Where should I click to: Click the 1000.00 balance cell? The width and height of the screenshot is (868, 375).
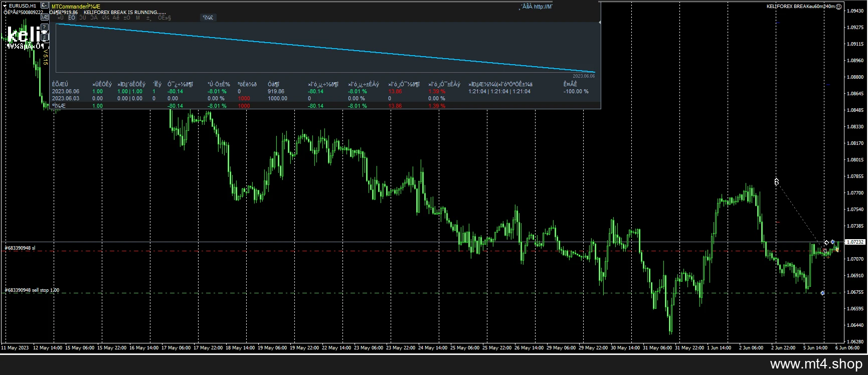[278, 98]
